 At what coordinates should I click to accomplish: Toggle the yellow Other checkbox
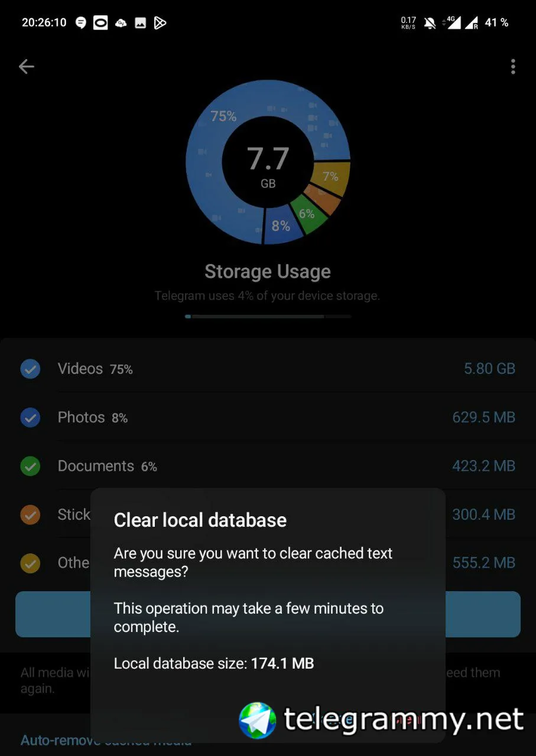point(30,563)
